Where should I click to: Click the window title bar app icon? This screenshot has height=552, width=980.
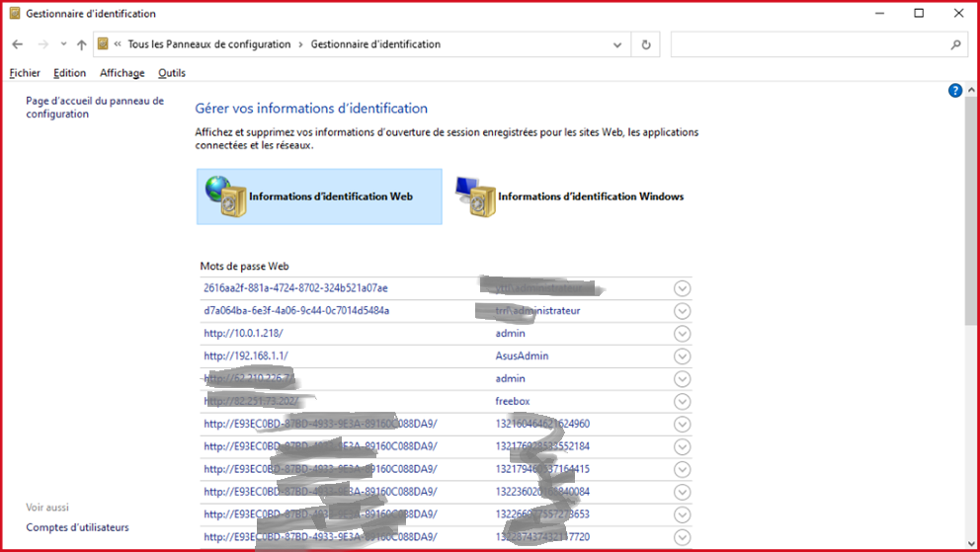point(15,13)
